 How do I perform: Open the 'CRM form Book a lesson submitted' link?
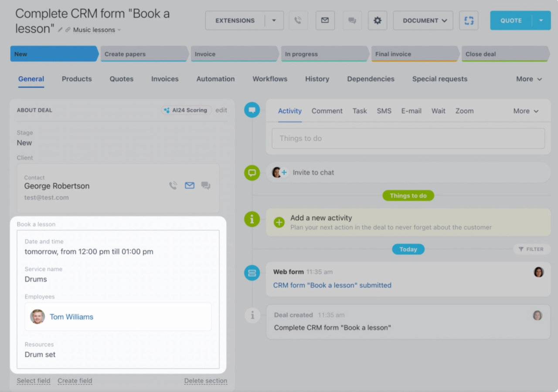point(332,285)
